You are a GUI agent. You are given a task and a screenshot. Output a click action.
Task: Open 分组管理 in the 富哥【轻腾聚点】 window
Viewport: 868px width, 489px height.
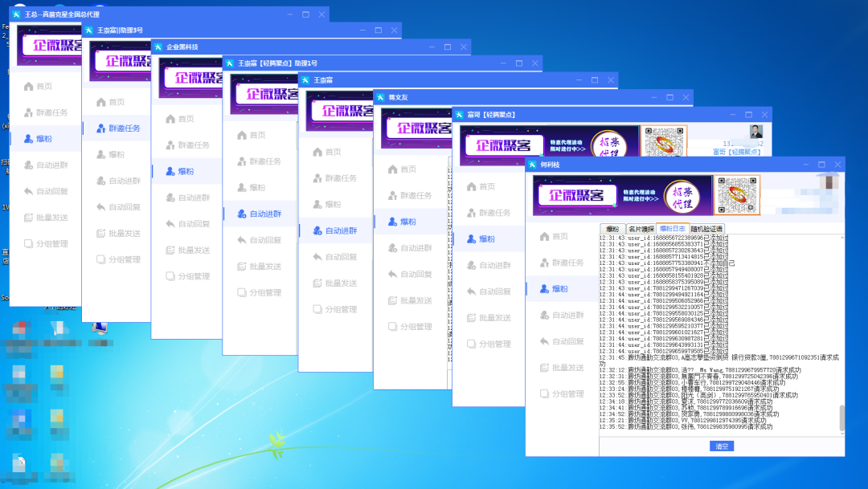coord(489,344)
